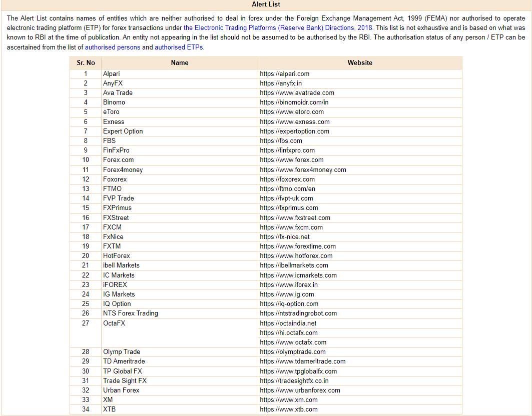The height and width of the screenshot is (416, 532).
Task: Open the authorised persons link
Action: tap(112, 47)
